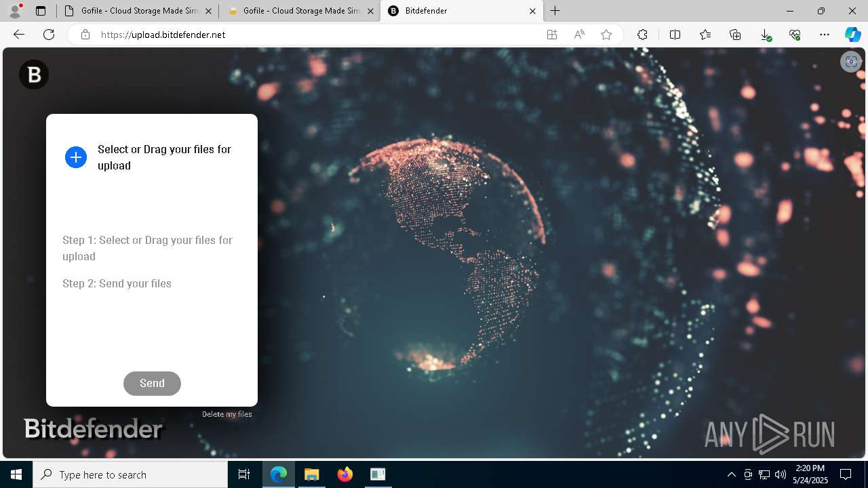Go back with the browser back arrow
868x488 pixels.
[19, 35]
